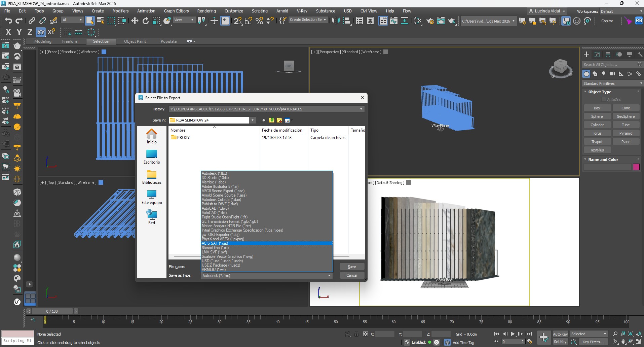Activate the Select Object tool
This screenshot has height=347, width=644.
click(x=89, y=21)
